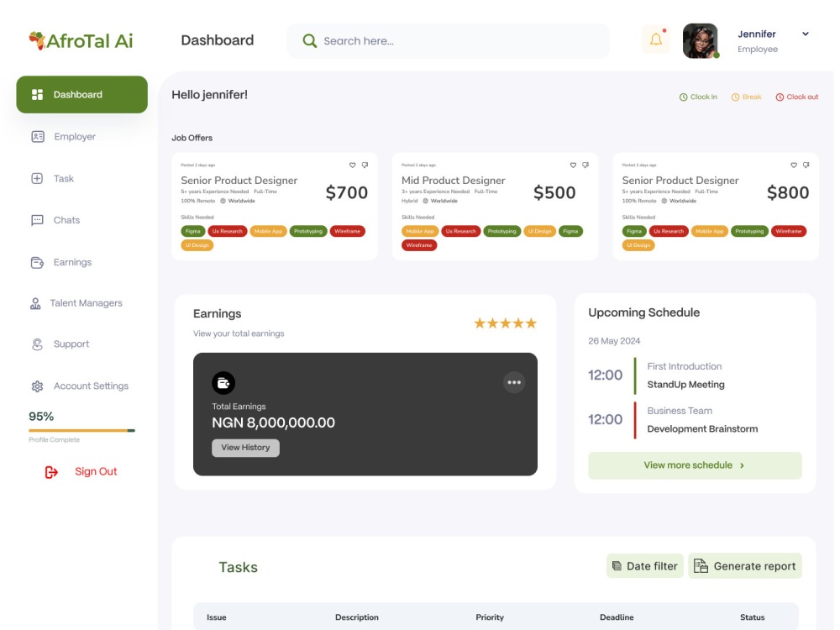The width and height of the screenshot is (840, 630).
Task: Click the Status column header
Action: [x=752, y=617]
